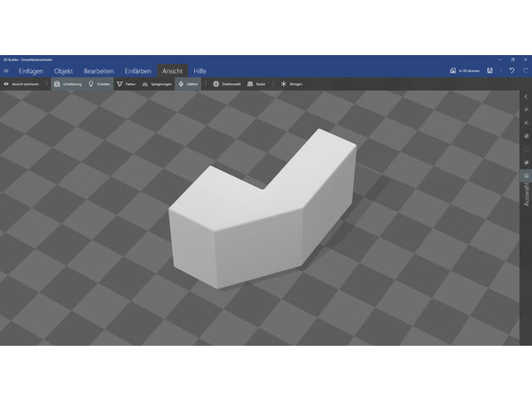Screen dimensions: 532x400
Task: Expand the right side panel chevron
Action: tap(526, 97)
